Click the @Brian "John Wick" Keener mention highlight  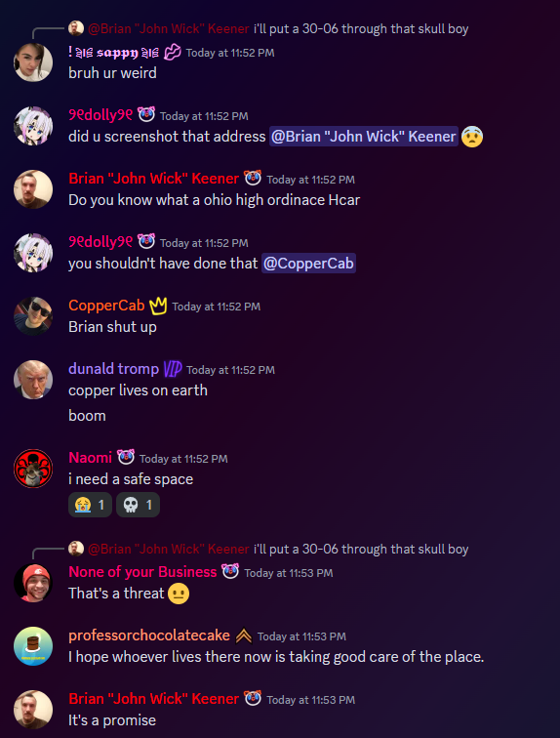pos(364,137)
